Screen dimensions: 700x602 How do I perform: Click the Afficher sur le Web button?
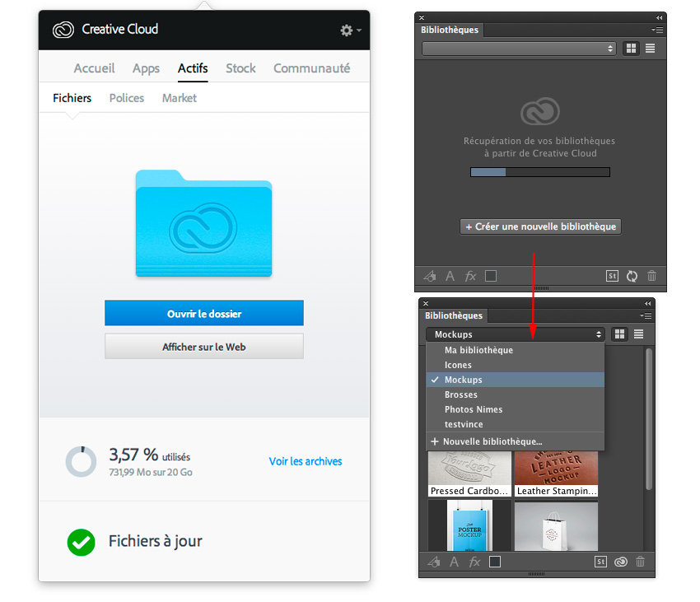coord(204,347)
